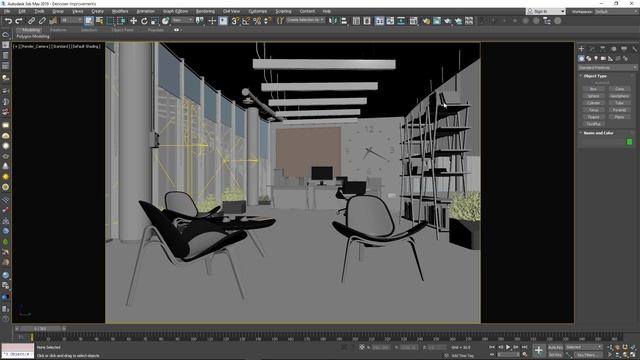Enable Auto Key mode
This screenshot has width=640, height=360.
pos(555,347)
